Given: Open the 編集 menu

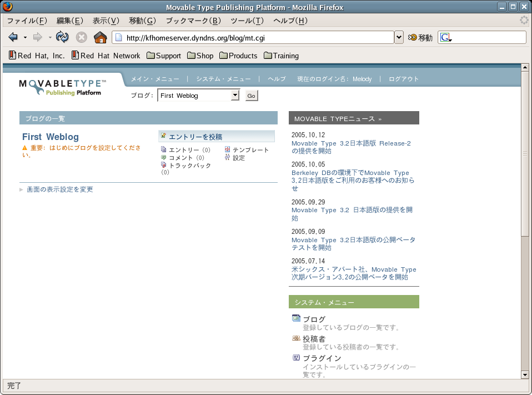Looking at the screenshot, I should pyautogui.click(x=70, y=21).
